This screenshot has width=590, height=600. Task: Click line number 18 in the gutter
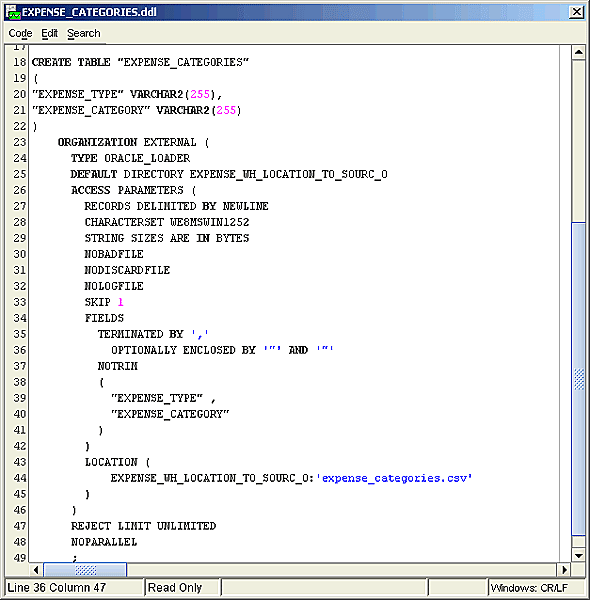(20, 62)
